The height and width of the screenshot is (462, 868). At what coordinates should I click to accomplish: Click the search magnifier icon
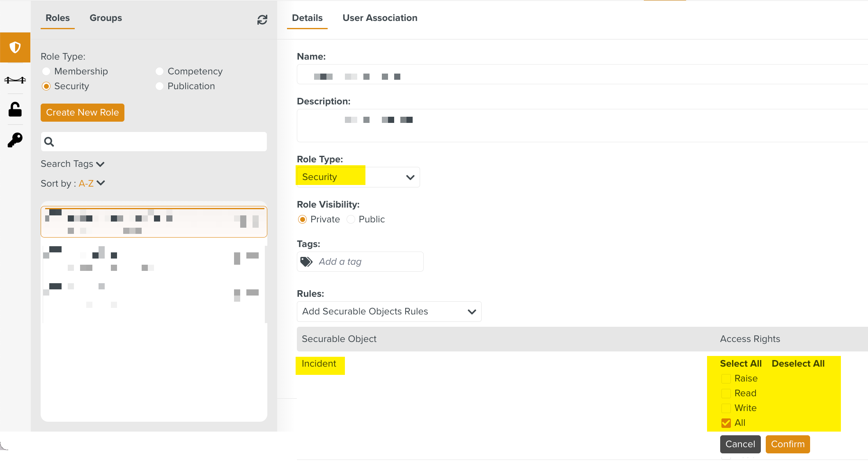click(49, 142)
